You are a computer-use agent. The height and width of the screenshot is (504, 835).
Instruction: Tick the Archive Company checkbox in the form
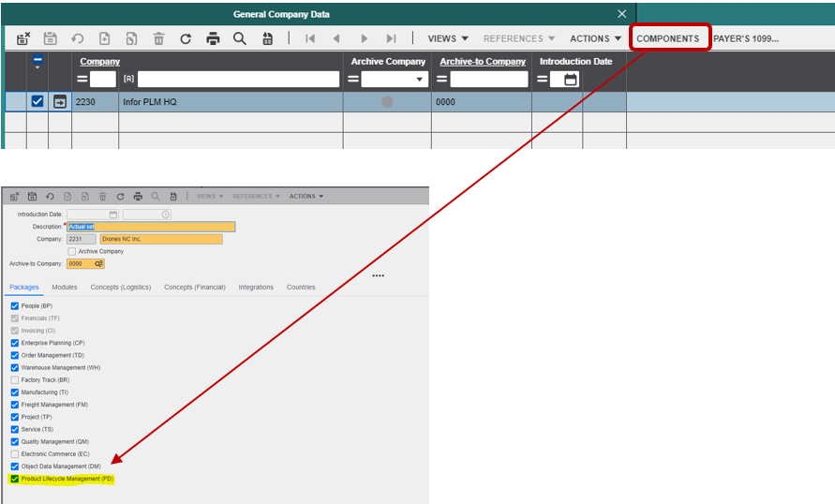[x=72, y=251]
